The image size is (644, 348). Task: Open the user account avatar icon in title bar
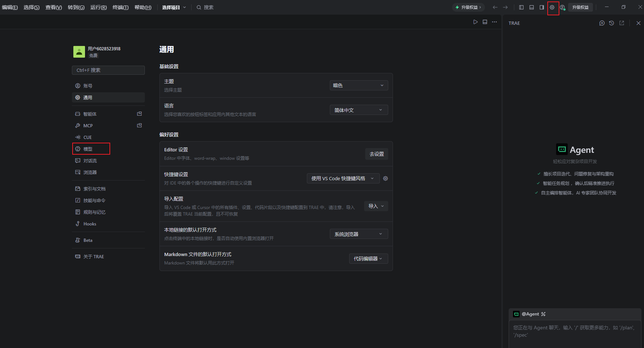click(x=563, y=7)
